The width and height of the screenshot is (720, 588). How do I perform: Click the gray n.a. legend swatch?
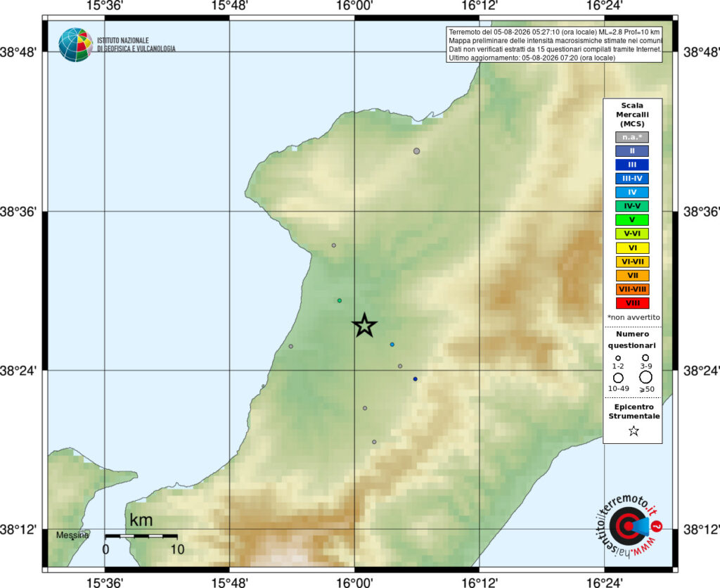(632, 137)
